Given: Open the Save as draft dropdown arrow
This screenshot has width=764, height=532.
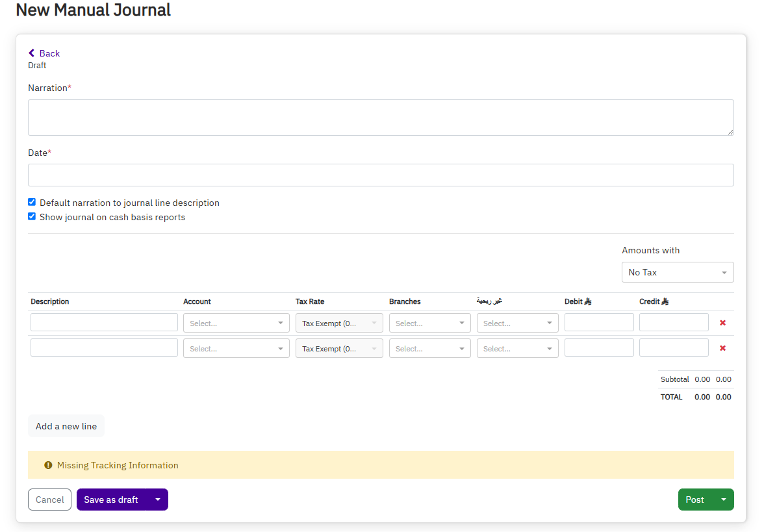Looking at the screenshot, I should (158, 500).
